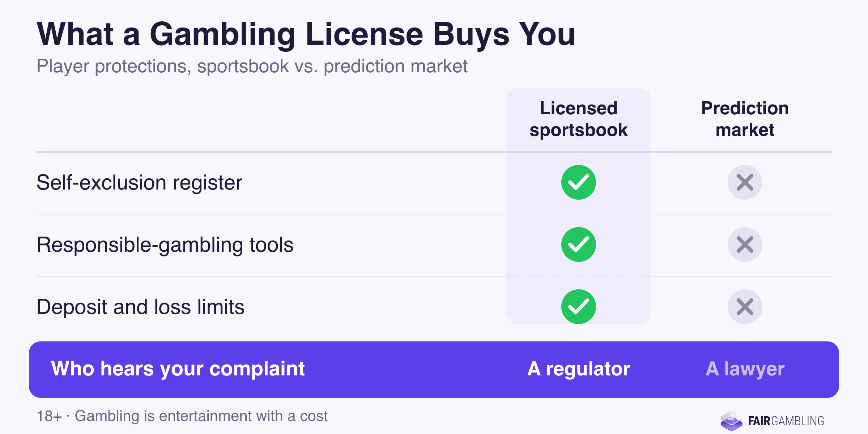
Task: Click the gray X for Self-exclusion register
Action: (x=745, y=182)
